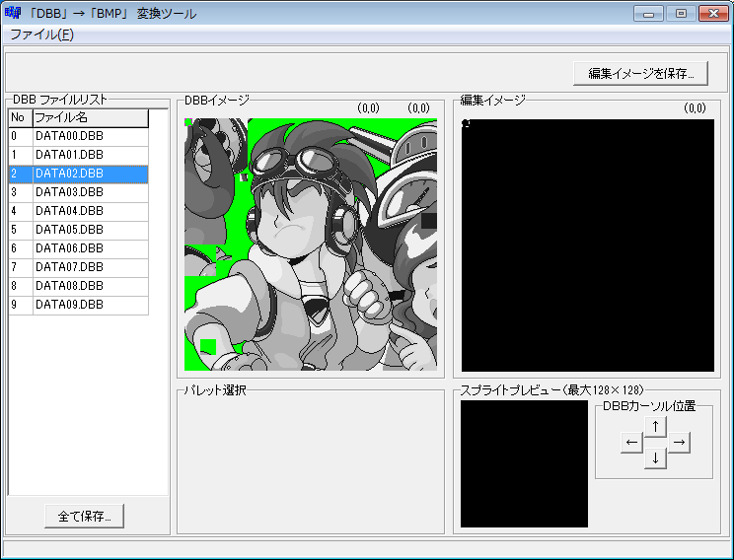Click the right arrow cursor button
The height and width of the screenshot is (560, 734).
point(679,443)
